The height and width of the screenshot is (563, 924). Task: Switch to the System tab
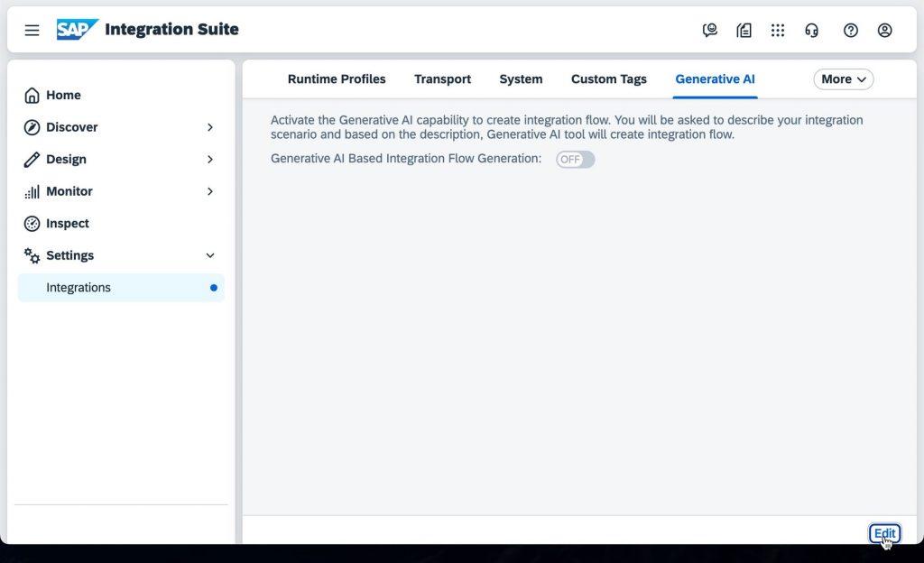point(521,78)
